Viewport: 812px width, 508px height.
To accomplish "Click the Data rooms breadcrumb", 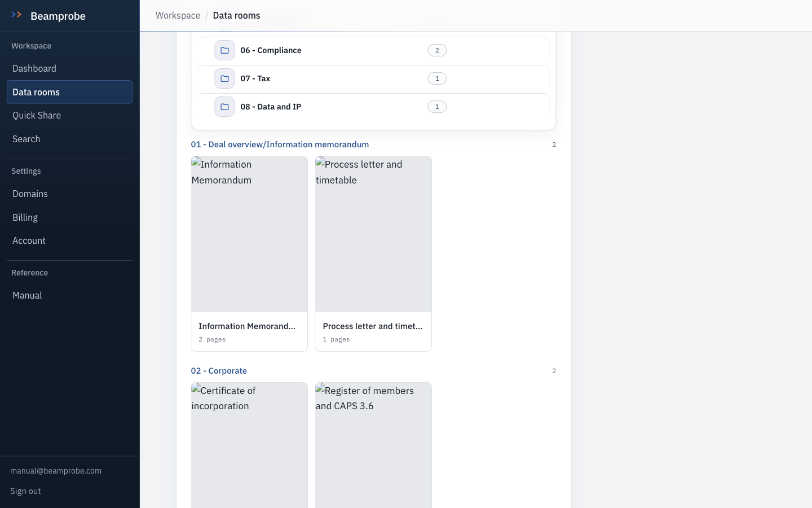I will [236, 15].
